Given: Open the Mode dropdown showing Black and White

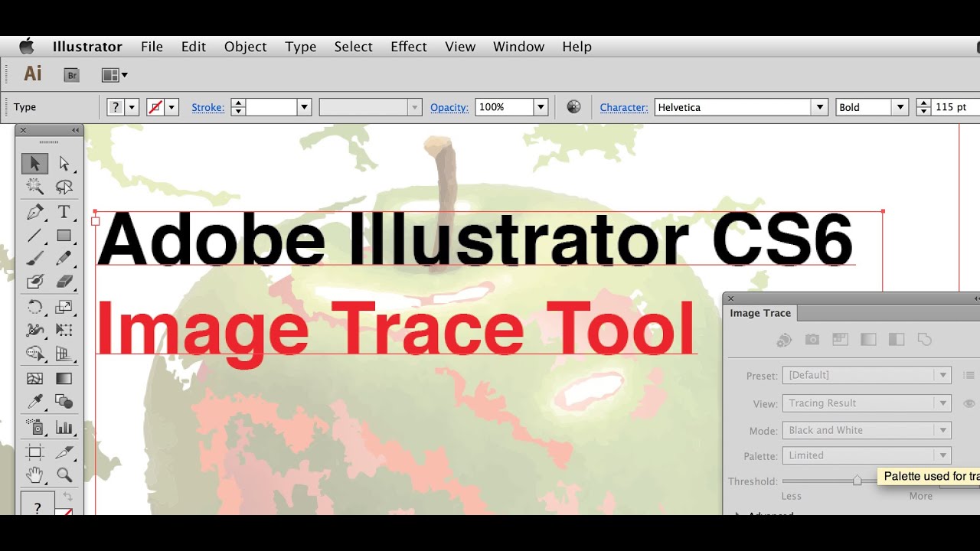Looking at the screenshot, I should (x=867, y=430).
